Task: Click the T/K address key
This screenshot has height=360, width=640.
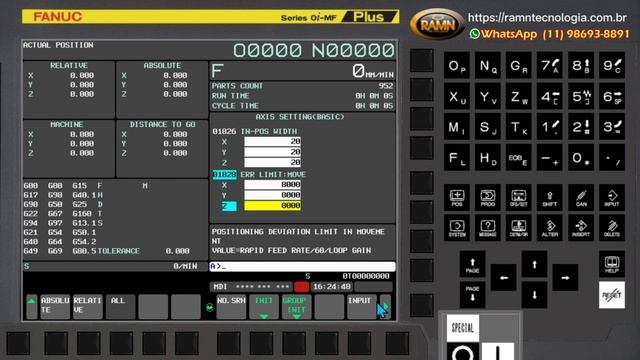Action: (x=519, y=127)
